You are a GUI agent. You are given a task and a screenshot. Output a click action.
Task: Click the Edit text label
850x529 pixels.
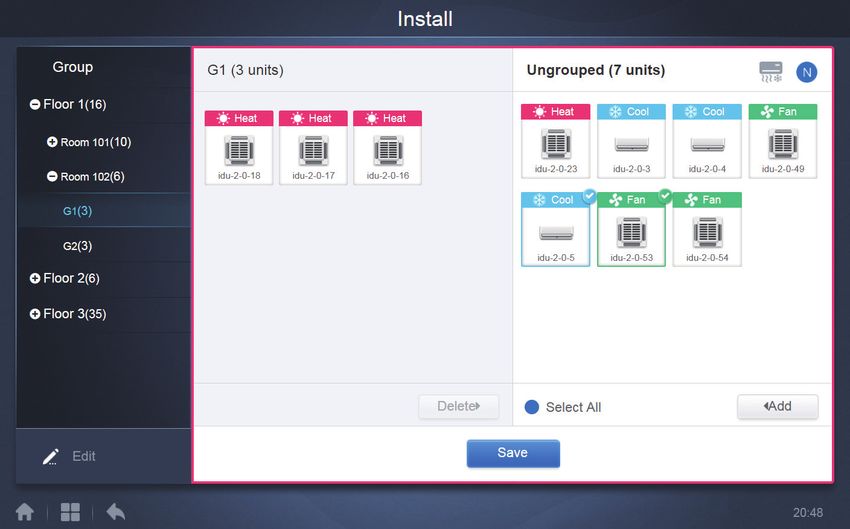pos(84,456)
